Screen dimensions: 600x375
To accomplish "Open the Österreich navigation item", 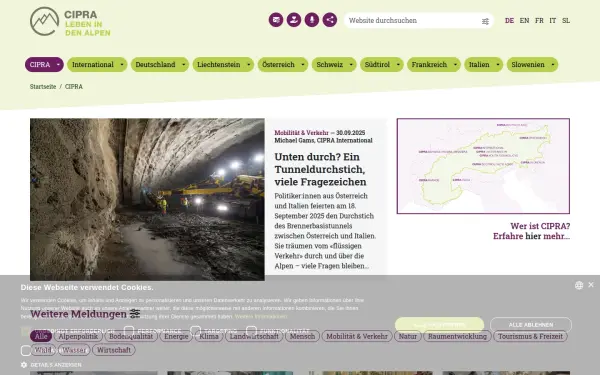I will 279,65.
